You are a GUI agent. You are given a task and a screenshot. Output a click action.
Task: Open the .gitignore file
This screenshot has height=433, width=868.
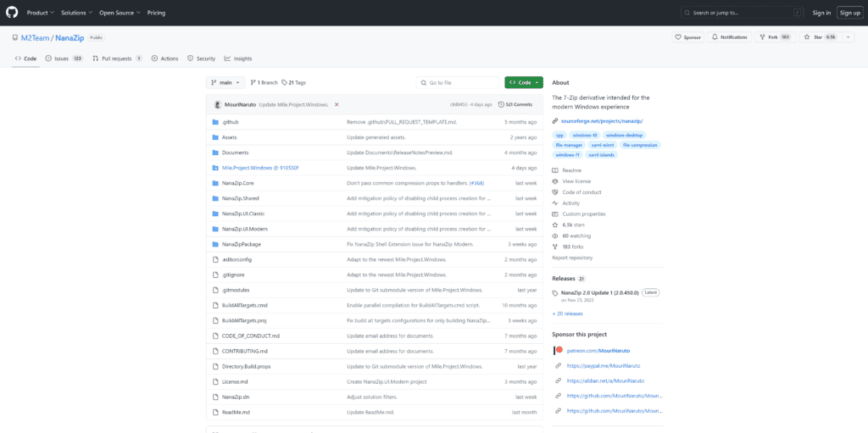pos(233,275)
